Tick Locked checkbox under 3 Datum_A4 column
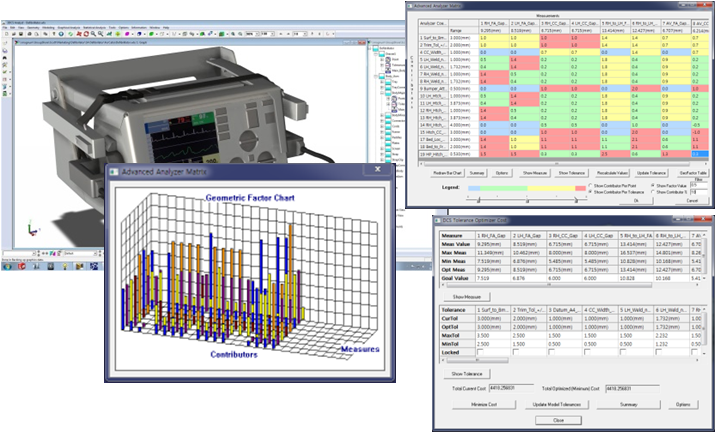The image size is (716, 433). pos(551,352)
